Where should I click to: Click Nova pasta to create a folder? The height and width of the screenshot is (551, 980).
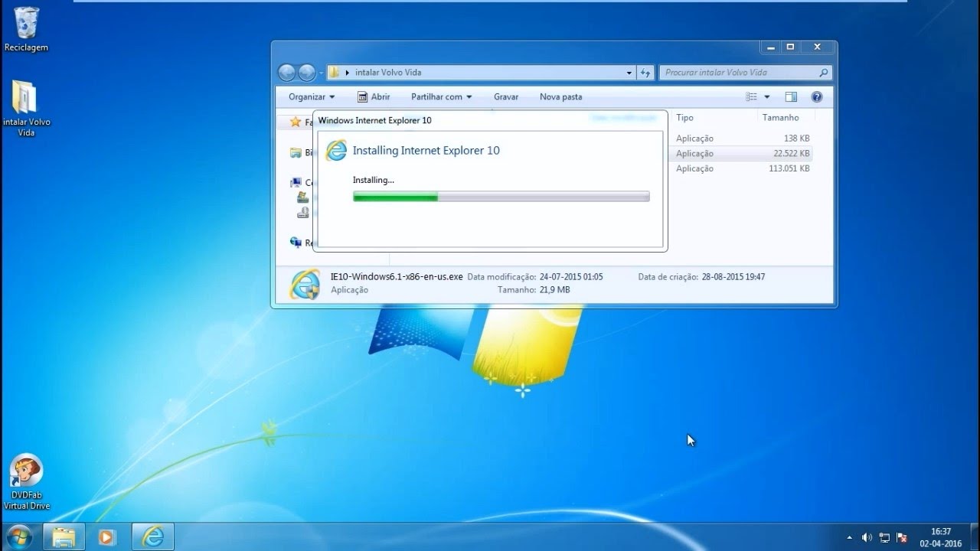pyautogui.click(x=561, y=97)
